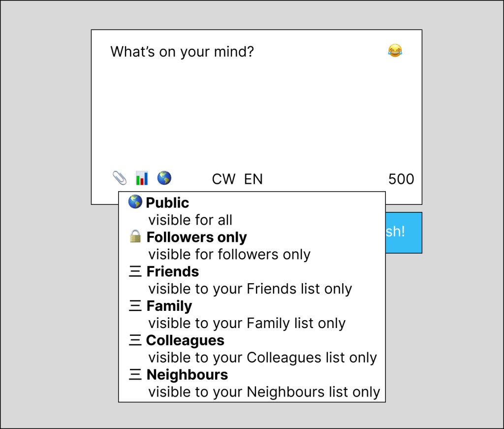Toggle the CW content warning
Viewport: 504px width, 429px height.
click(223, 179)
